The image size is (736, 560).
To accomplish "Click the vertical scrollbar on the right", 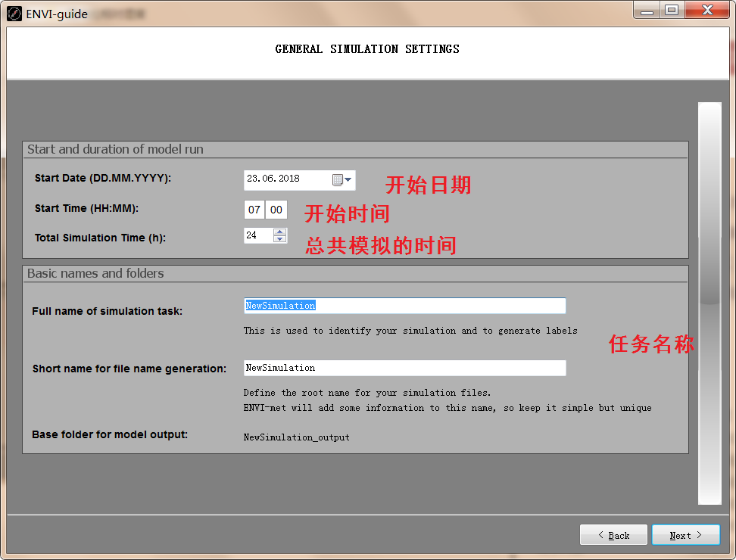I will click(709, 303).
